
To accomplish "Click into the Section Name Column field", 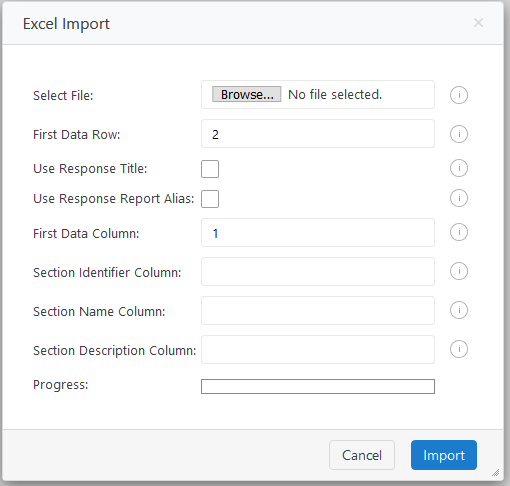I will click(x=318, y=311).
